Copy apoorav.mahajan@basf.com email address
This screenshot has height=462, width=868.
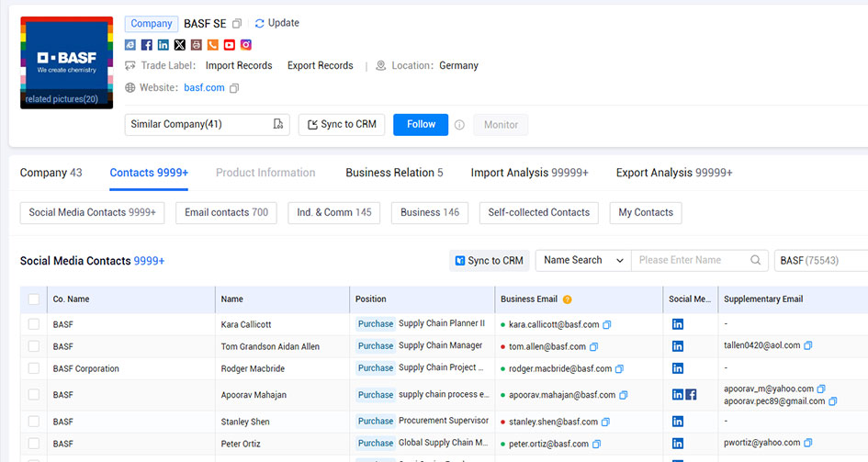(624, 395)
